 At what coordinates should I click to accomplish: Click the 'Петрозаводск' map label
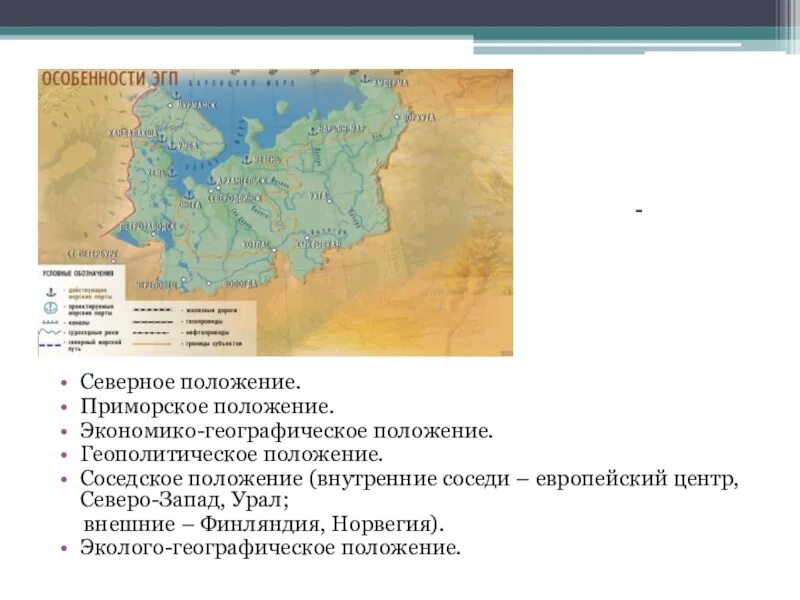(x=148, y=226)
